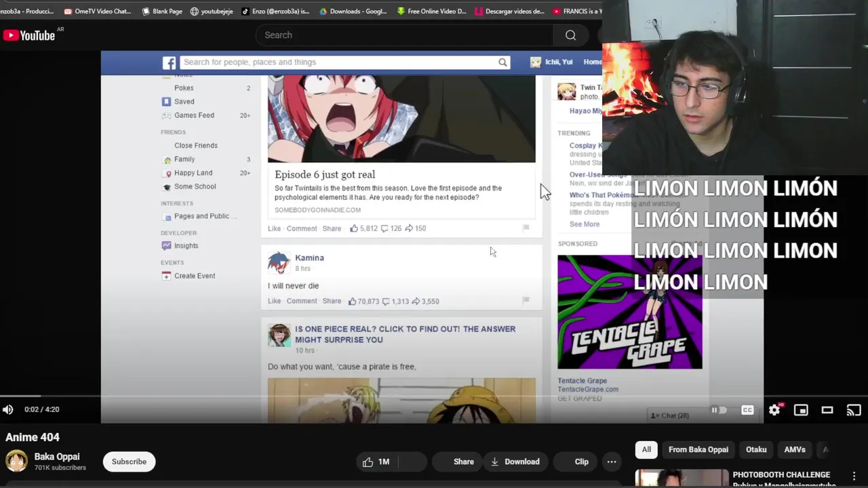Click Kamina's name on post

click(x=309, y=258)
